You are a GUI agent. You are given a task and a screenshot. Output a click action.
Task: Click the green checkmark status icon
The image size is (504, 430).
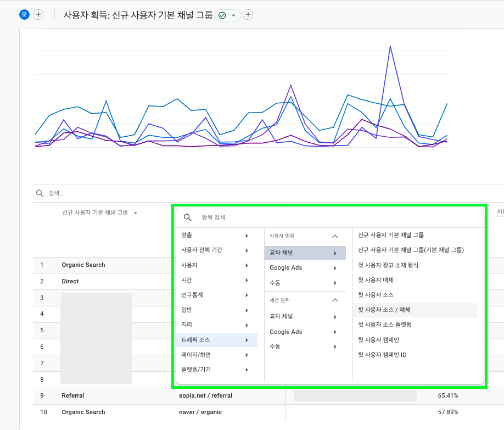click(221, 15)
